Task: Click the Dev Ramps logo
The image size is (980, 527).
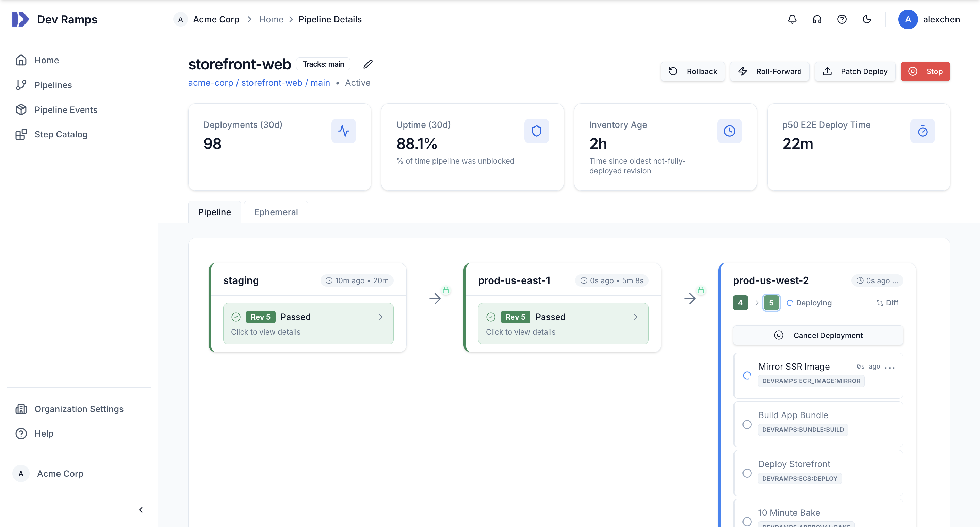Action: click(x=54, y=19)
